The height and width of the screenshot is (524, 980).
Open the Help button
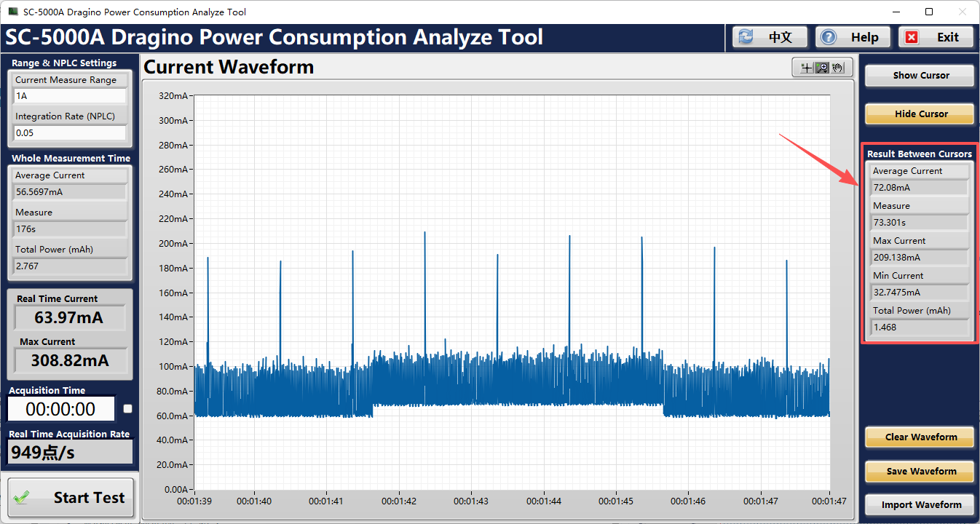coord(853,37)
